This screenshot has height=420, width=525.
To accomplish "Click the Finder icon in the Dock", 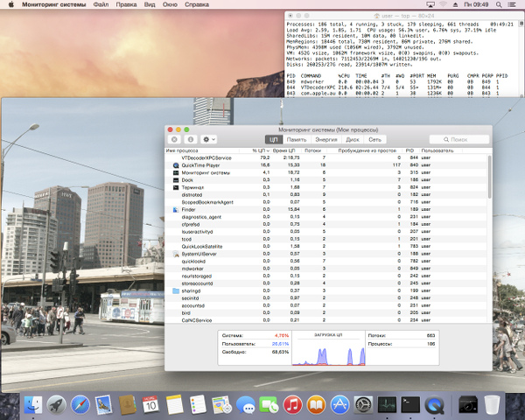I will point(35,404).
